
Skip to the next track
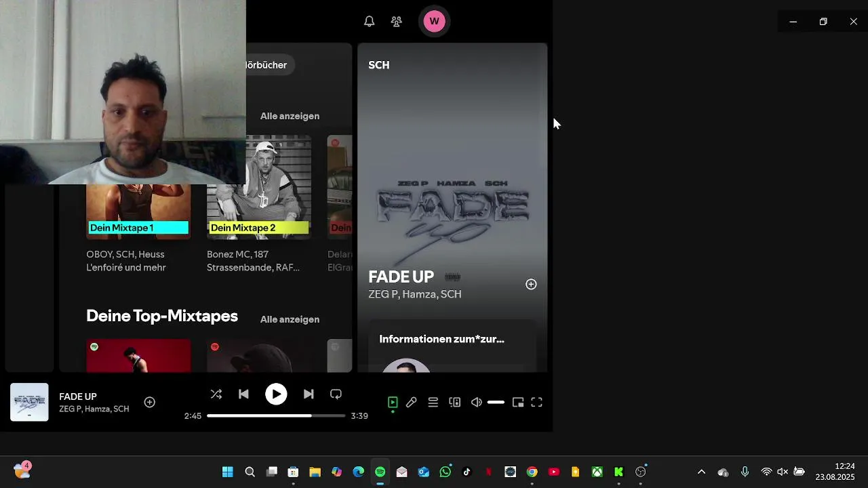tap(309, 394)
